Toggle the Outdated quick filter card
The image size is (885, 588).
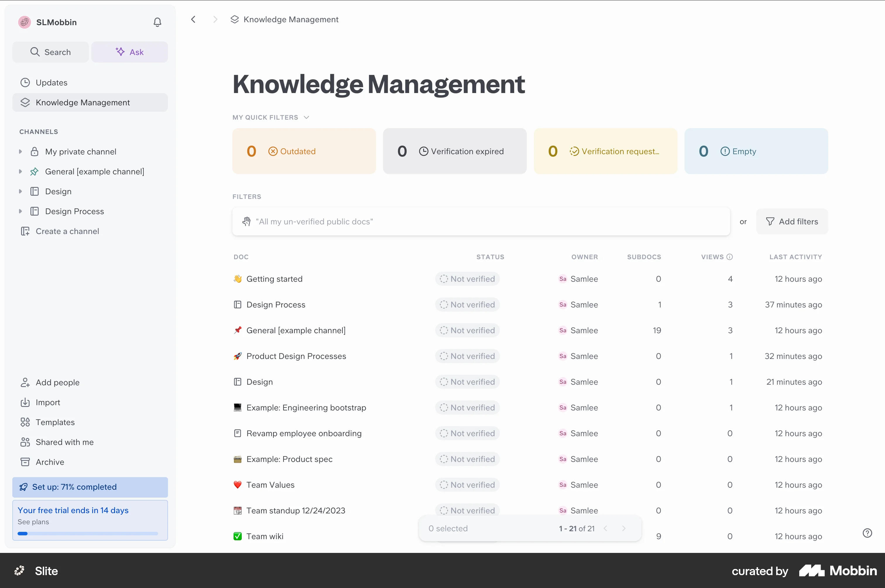click(304, 151)
